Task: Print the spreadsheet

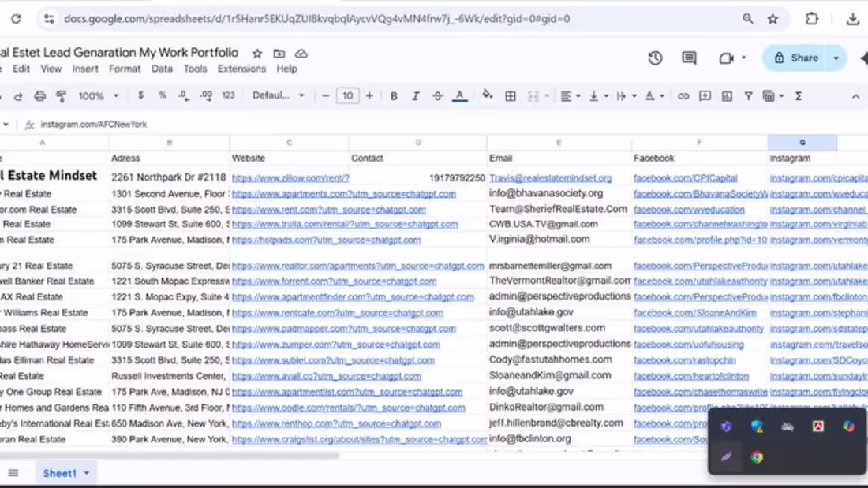Action: (x=40, y=96)
